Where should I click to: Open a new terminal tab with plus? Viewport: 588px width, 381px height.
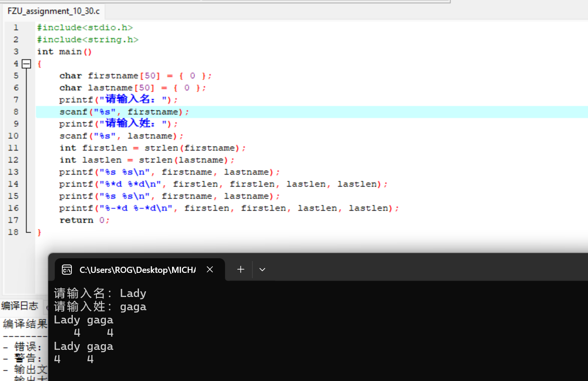coord(241,269)
